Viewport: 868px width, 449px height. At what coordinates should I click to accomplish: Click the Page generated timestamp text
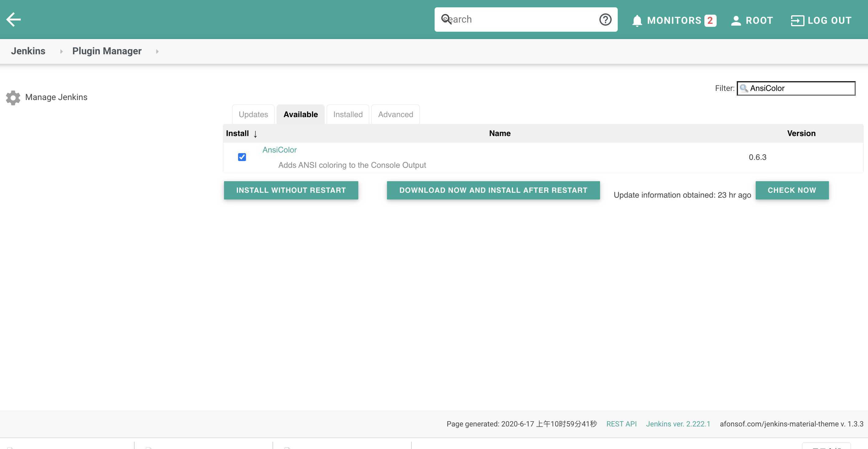click(522, 424)
